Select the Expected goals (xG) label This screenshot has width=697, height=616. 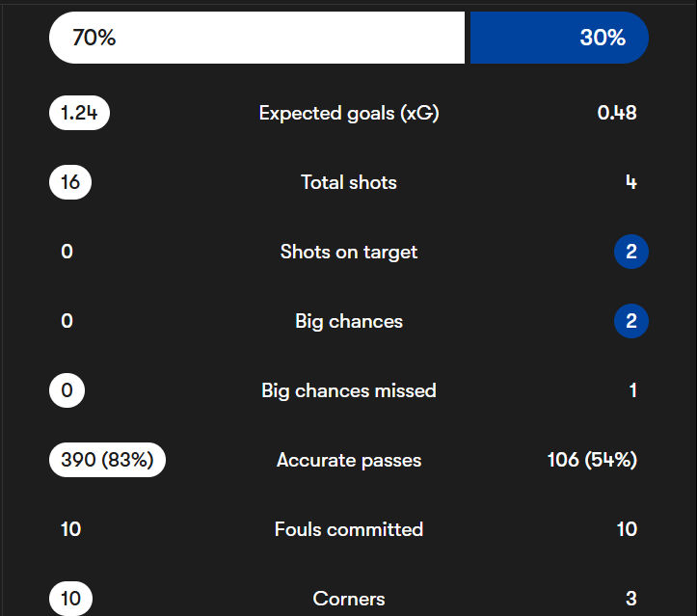click(349, 113)
